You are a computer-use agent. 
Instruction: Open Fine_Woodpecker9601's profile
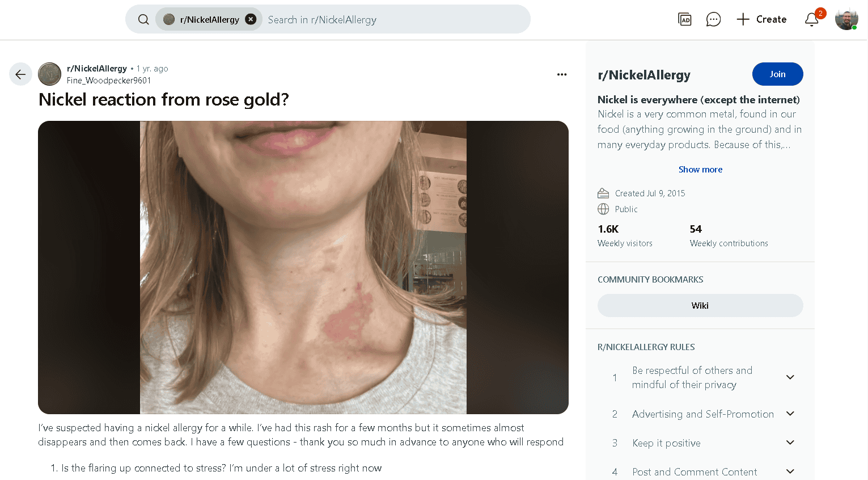coord(108,80)
